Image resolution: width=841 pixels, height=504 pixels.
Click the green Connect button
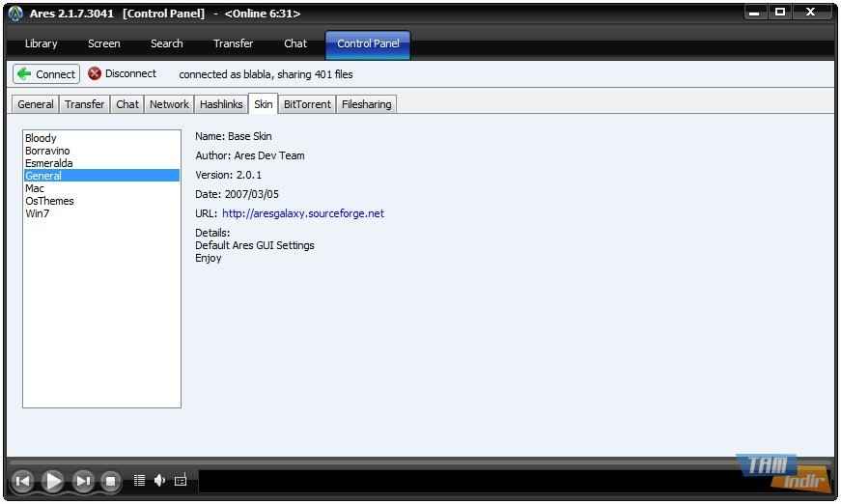pyautogui.click(x=46, y=74)
